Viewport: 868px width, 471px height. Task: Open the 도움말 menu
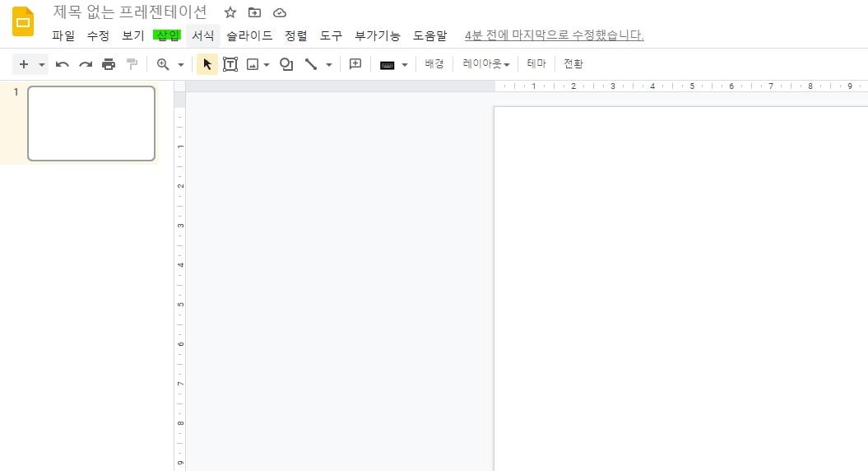tap(430, 35)
